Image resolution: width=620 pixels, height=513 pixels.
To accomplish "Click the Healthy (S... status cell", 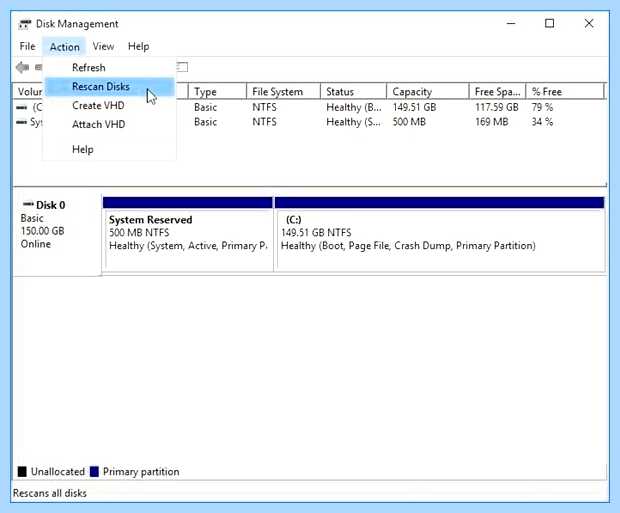I will [x=353, y=122].
